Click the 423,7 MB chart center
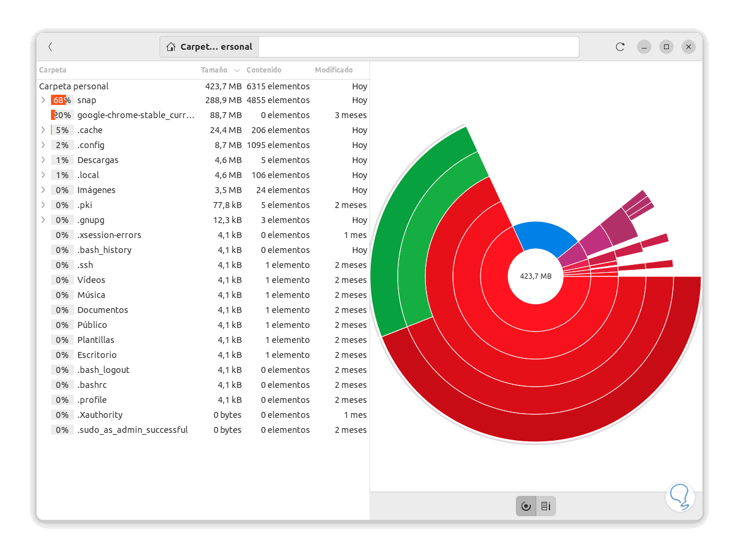The height and width of the screenshot is (560, 739). point(536,276)
